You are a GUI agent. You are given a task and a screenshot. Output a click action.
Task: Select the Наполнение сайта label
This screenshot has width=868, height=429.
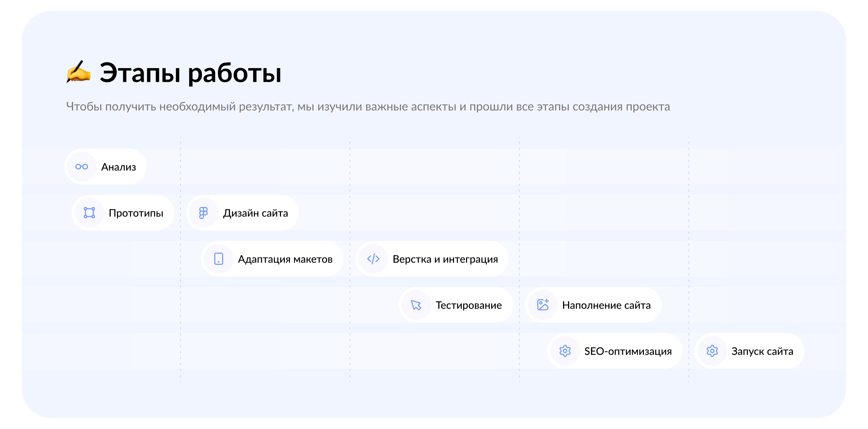click(x=606, y=305)
